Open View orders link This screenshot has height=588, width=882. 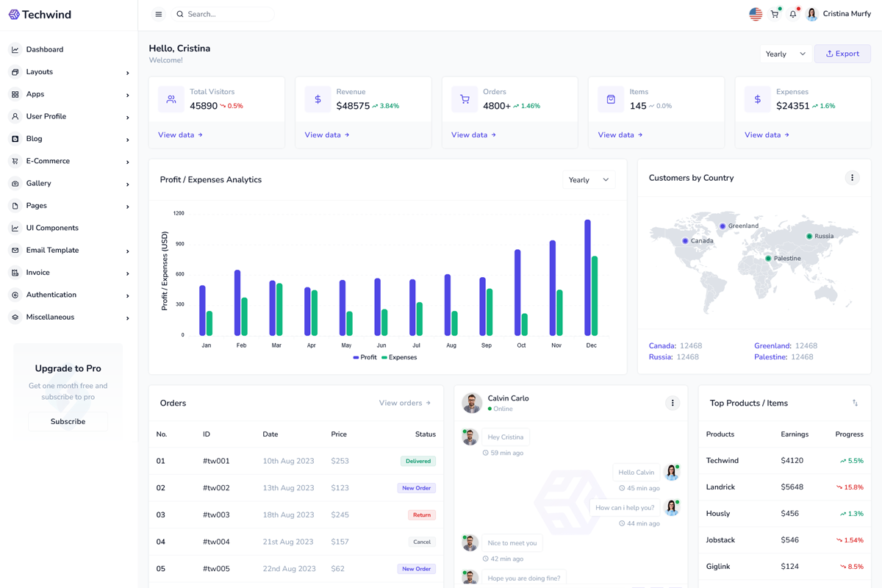(x=404, y=403)
